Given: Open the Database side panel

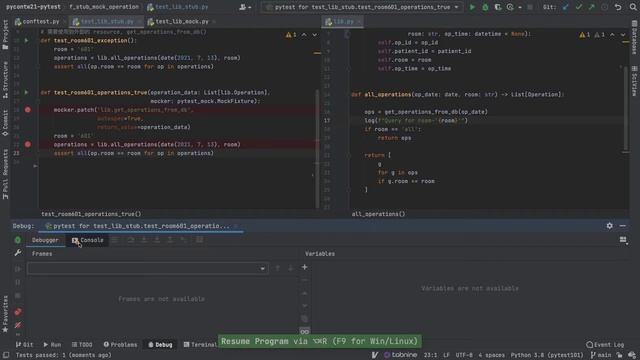Looking at the screenshot, I should 634,37.
